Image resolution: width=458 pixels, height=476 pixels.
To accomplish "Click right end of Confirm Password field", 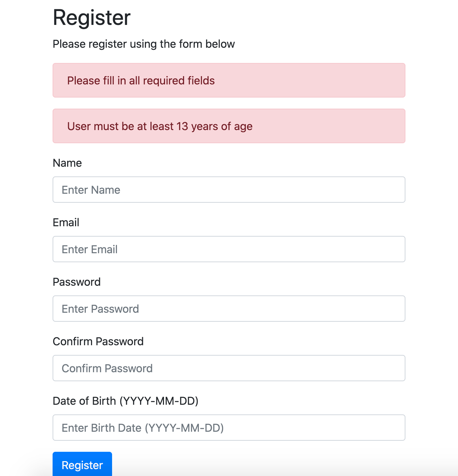I will [394, 368].
